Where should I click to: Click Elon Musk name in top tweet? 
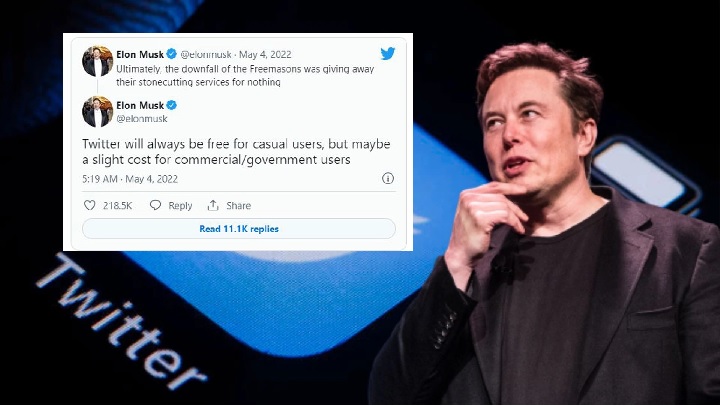[140, 54]
